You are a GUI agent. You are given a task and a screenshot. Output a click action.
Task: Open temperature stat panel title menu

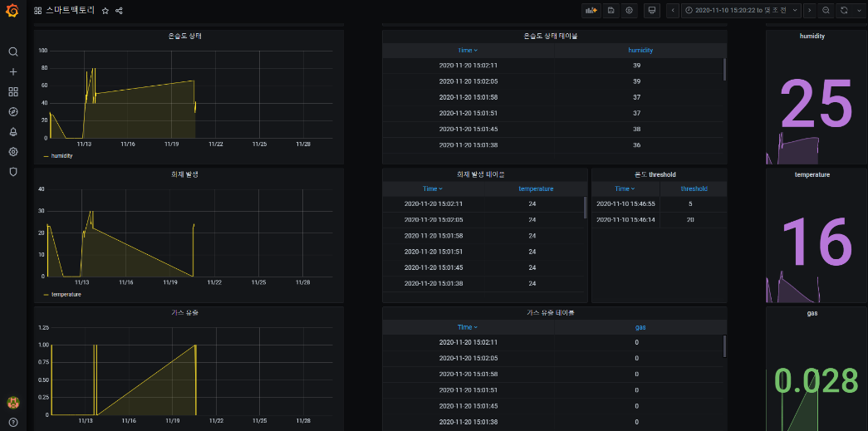pos(814,174)
